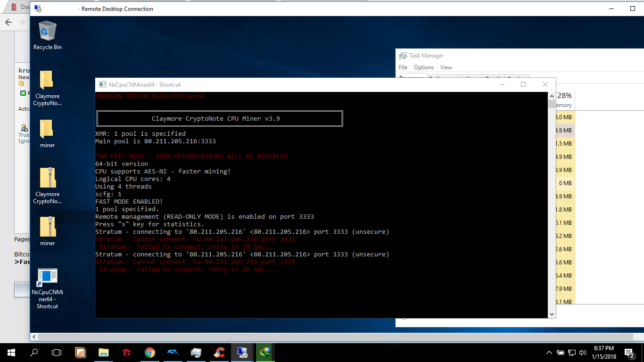This screenshot has height=362, width=644.
Task: Click 'Press "s" key for statistics.' line
Action: (x=150, y=224)
